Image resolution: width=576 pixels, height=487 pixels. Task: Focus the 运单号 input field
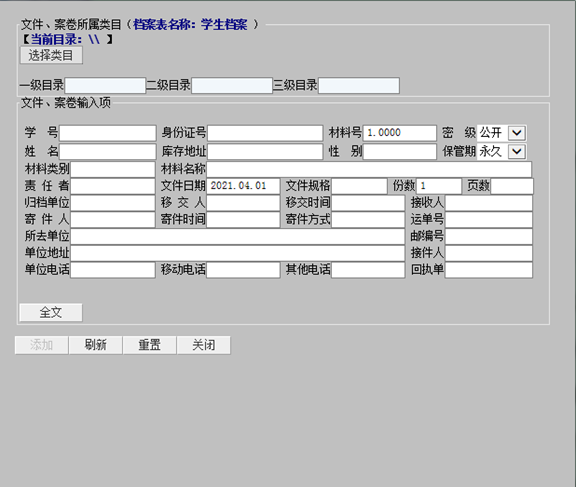click(489, 220)
